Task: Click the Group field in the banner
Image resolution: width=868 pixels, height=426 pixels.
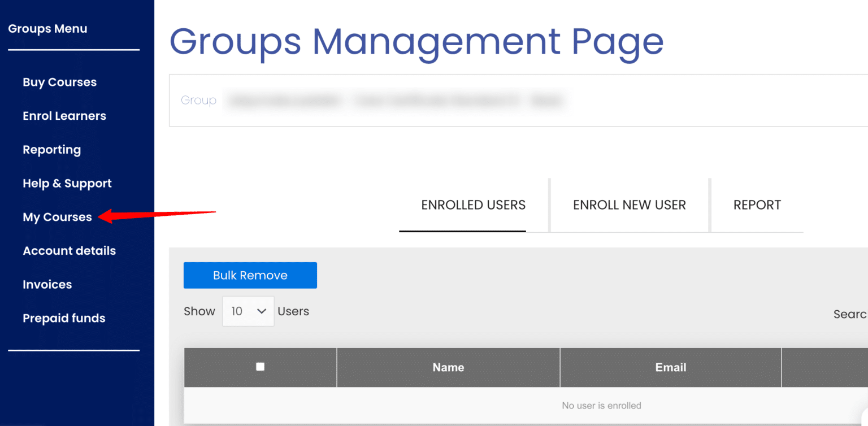Action: coord(198,100)
